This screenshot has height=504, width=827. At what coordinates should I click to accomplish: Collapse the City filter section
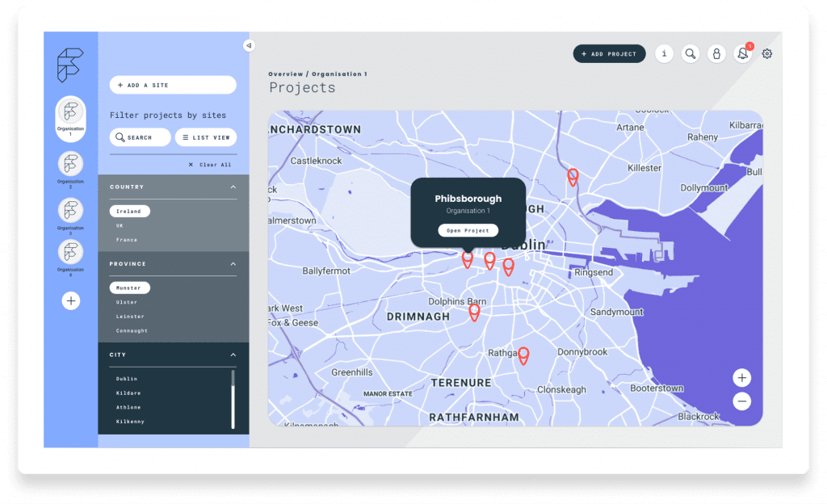click(233, 355)
